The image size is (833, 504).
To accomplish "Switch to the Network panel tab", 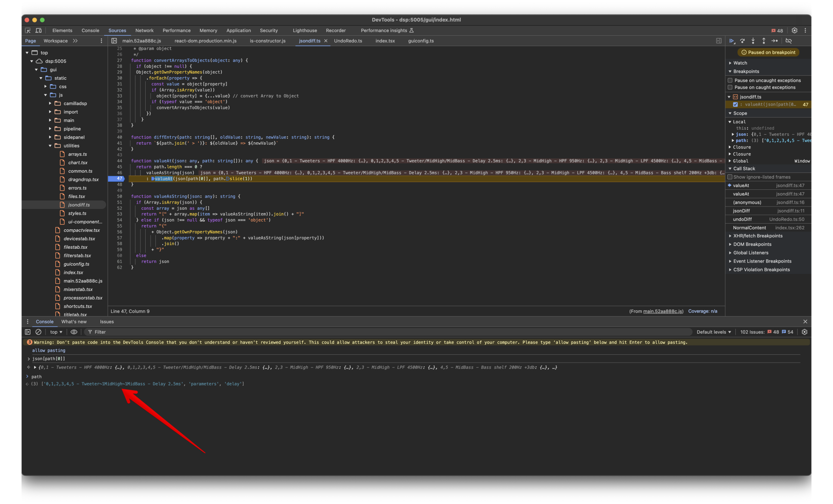I will click(144, 30).
